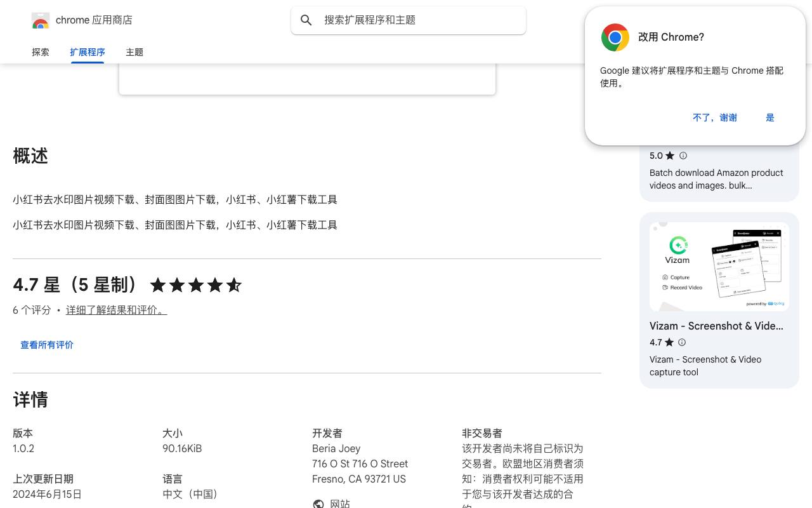Click the search magnifier icon
This screenshot has height=508, width=812.
pos(306,20)
